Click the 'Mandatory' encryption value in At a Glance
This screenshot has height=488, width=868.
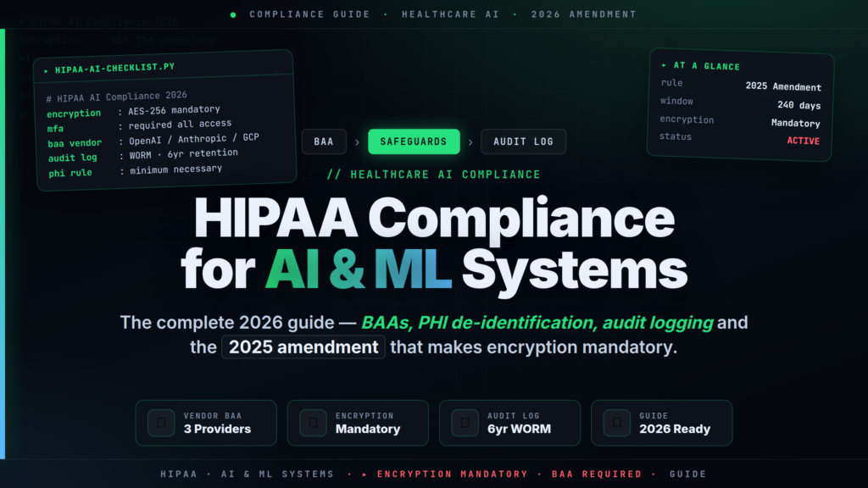point(795,123)
